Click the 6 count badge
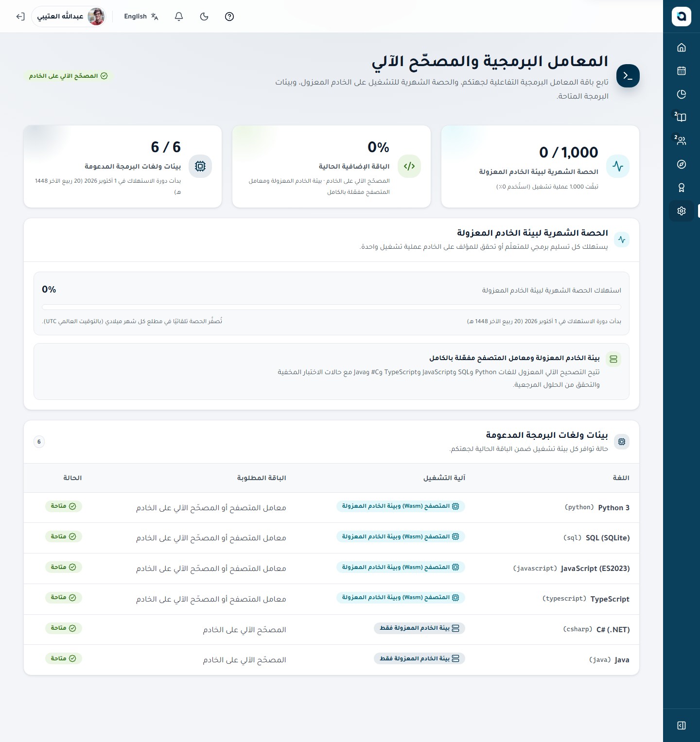Viewport: 700px width, 742px height. (x=39, y=442)
